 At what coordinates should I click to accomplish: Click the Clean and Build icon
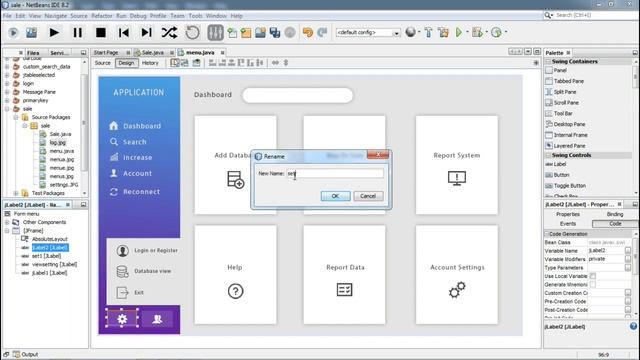coord(443,32)
